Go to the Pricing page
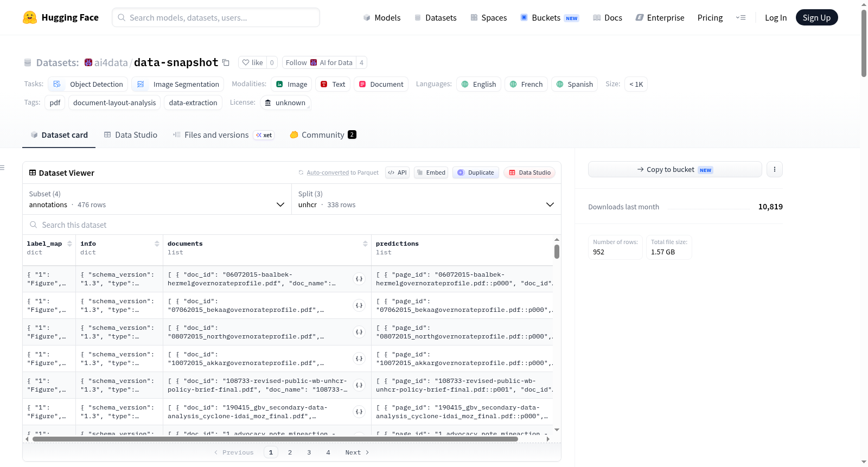This screenshot has width=868, height=467. point(710,18)
